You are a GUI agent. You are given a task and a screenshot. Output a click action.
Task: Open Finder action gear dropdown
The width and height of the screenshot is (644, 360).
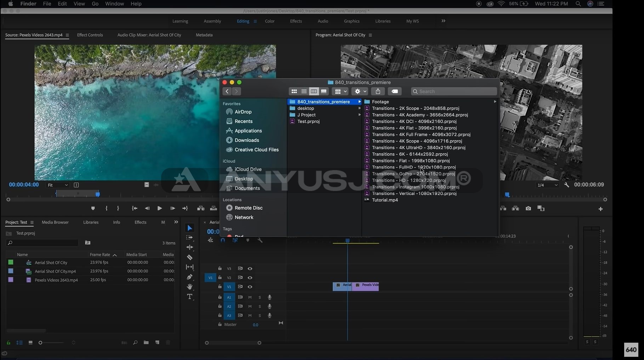point(360,91)
